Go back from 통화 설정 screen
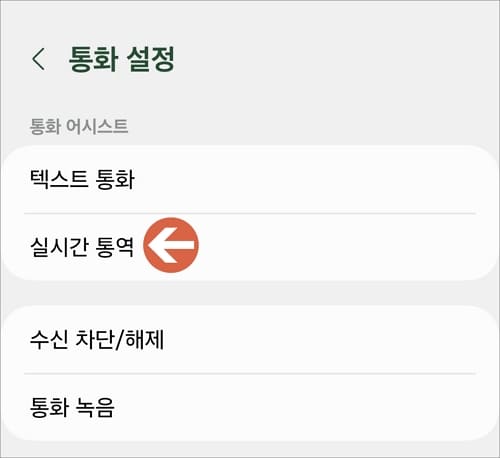 click(38, 59)
